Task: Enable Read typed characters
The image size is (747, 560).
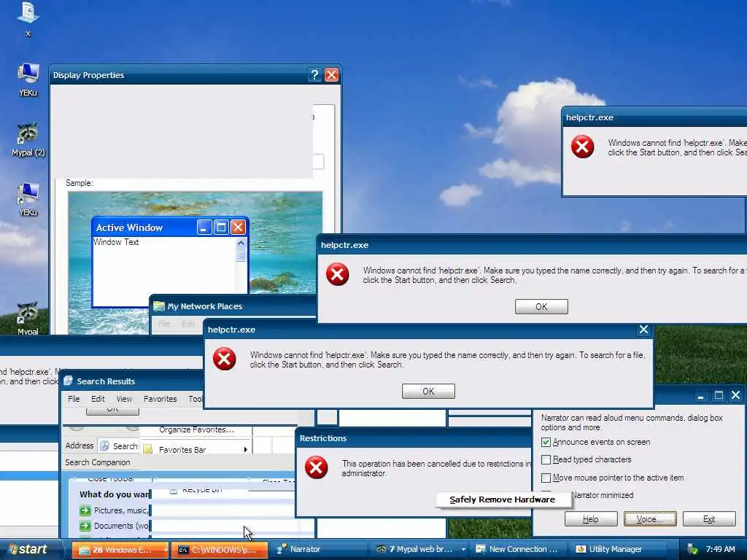Action: point(546,459)
